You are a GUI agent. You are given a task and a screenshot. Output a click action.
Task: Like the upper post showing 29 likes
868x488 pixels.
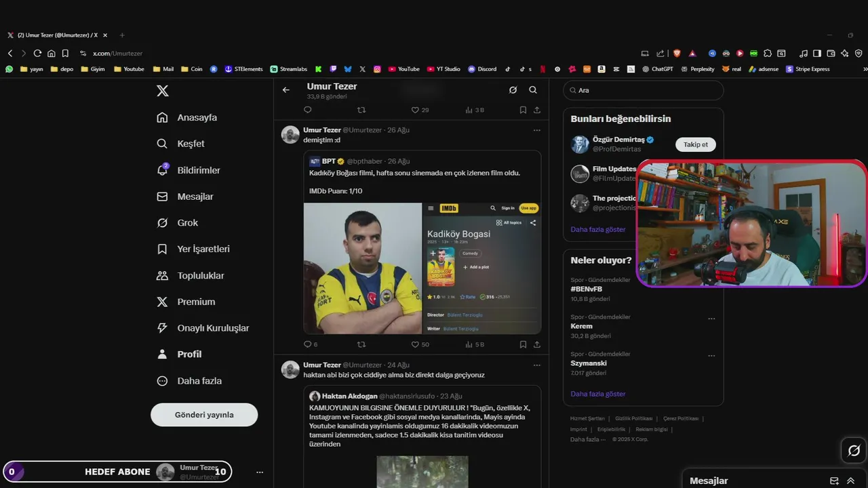(x=420, y=110)
